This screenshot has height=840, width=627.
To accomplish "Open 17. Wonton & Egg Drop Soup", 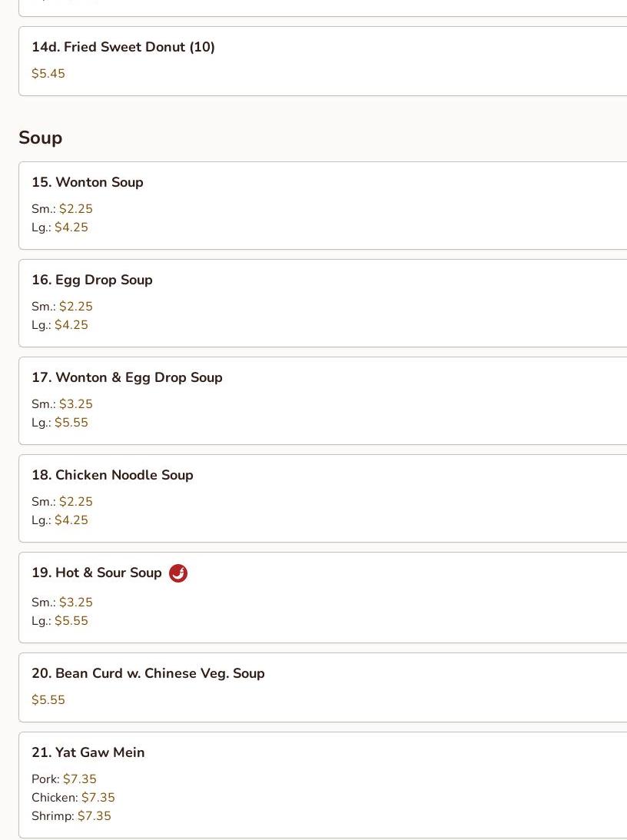I will [127, 378].
